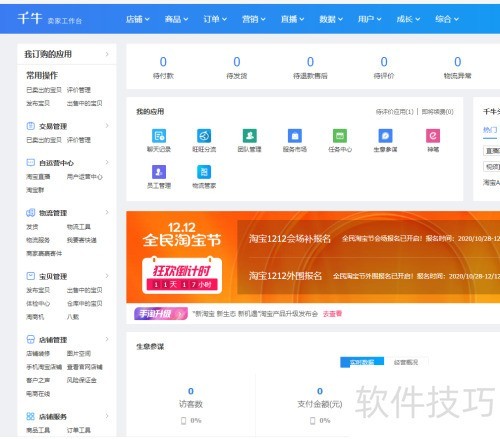
Task: Click the 店铺服务 grid icon
Action: click(x=30, y=416)
